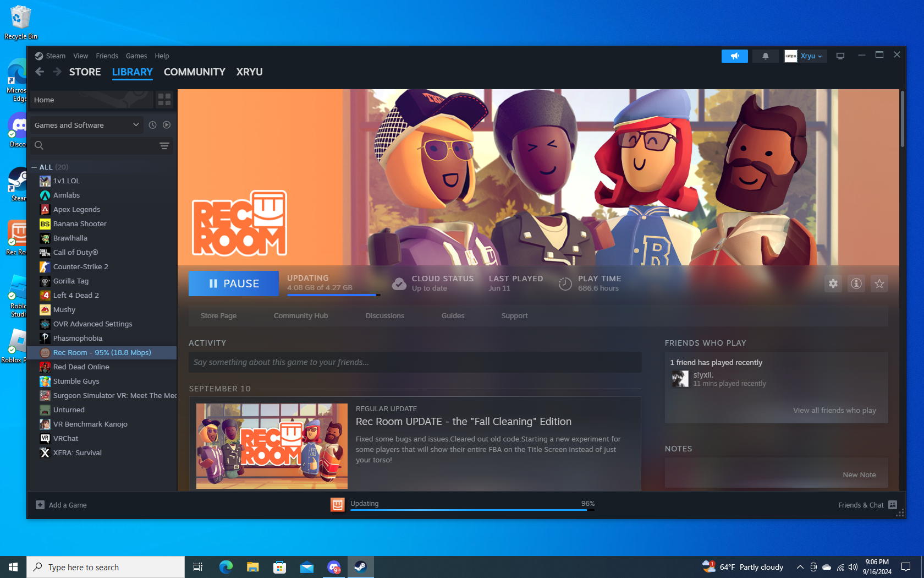Screen dimensions: 924x578
Task: Open Microsoft Store from the taskbar
Action: [279, 567]
